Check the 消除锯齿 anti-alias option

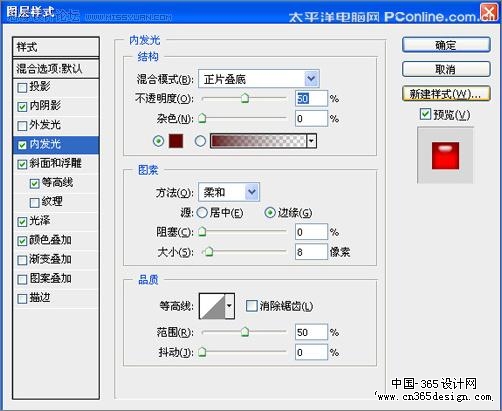251,306
